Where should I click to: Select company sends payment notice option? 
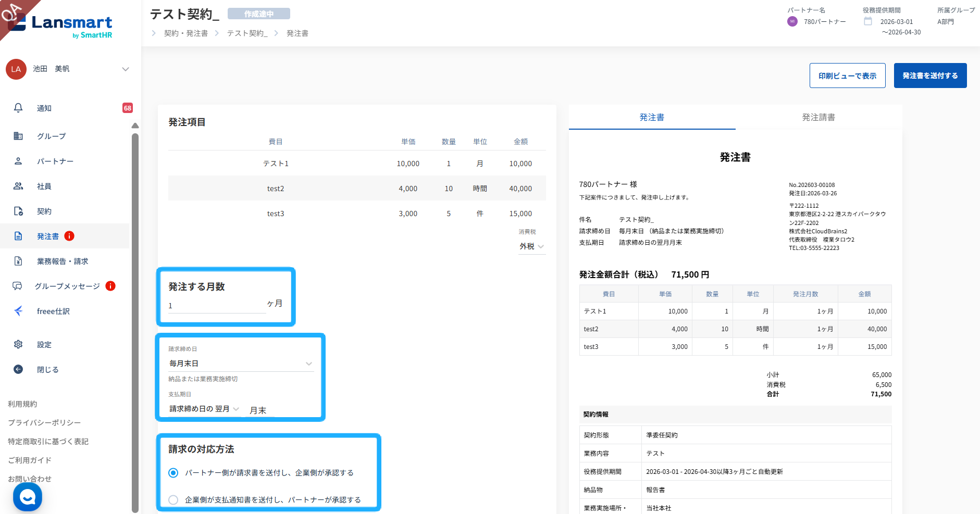[x=173, y=500]
